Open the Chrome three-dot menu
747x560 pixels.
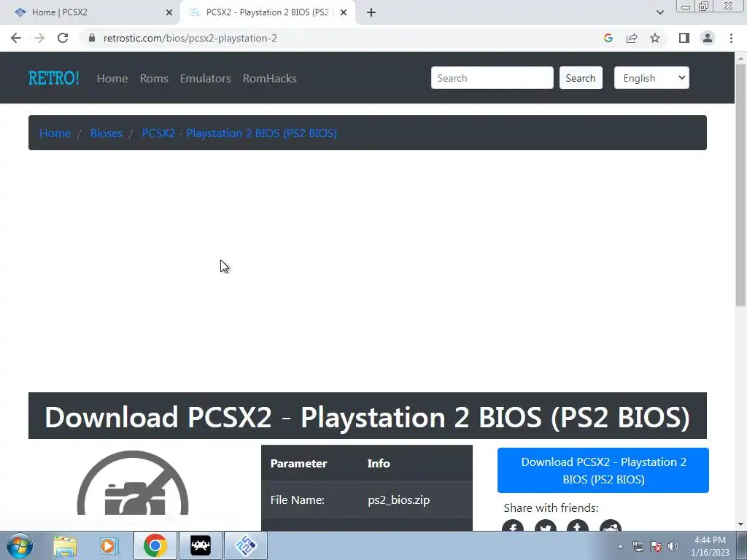point(731,38)
